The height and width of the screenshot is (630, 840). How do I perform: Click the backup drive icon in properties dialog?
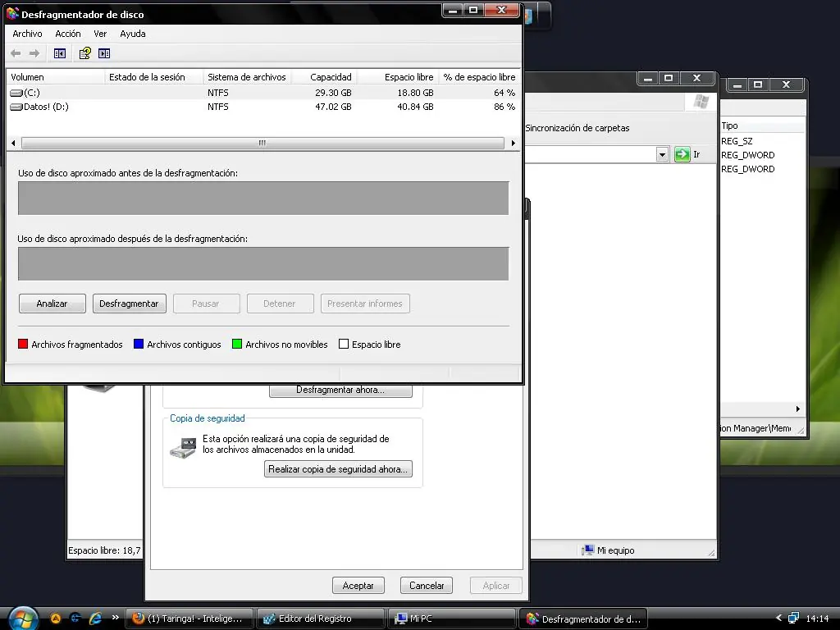tap(183, 448)
